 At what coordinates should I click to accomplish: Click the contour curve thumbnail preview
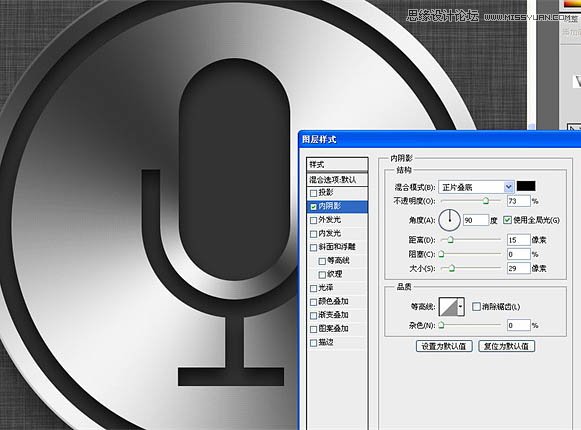[x=448, y=307]
